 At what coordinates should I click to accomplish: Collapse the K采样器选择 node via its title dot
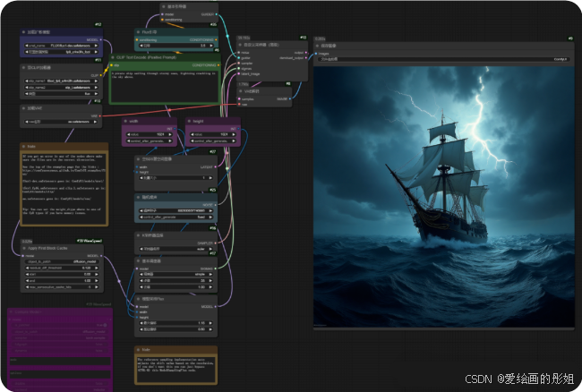coord(139,235)
